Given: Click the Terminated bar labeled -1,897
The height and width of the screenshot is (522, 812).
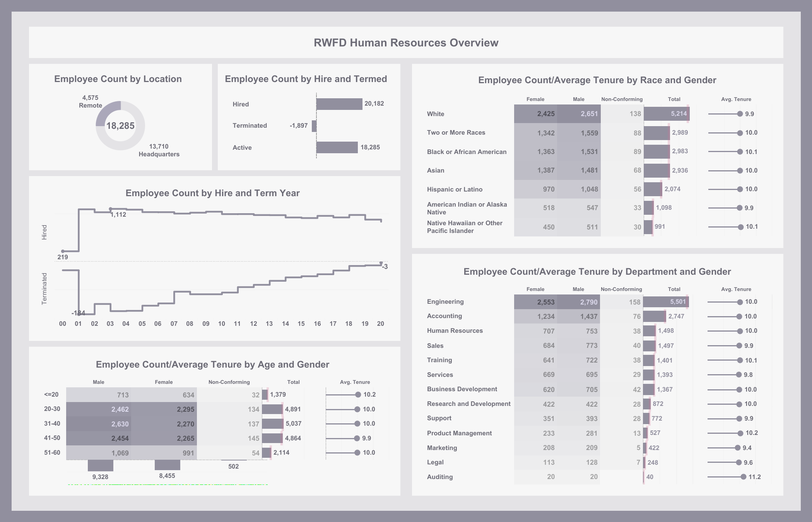Looking at the screenshot, I should 314,126.
